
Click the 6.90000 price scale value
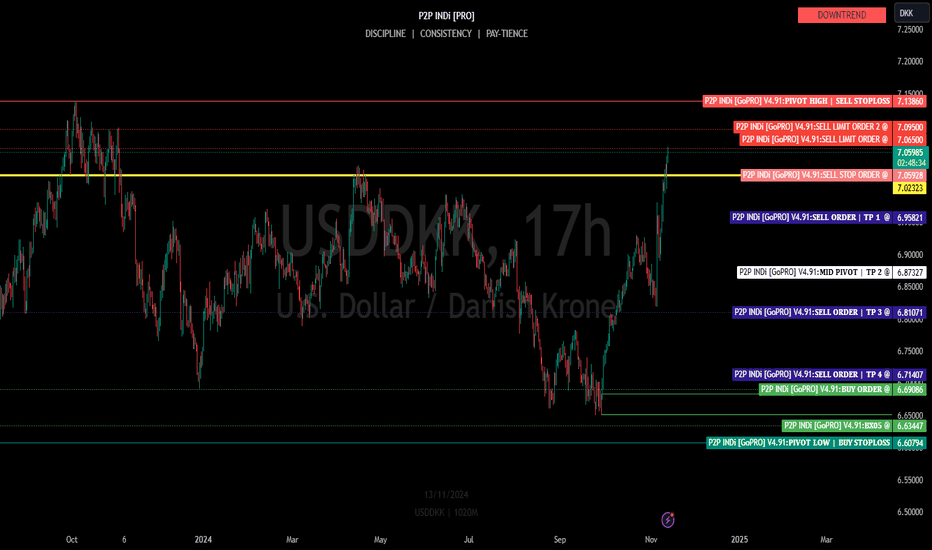[910, 254]
